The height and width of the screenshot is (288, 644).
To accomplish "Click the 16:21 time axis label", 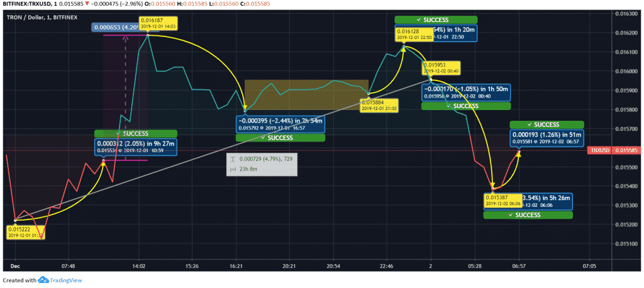I will [236, 266].
